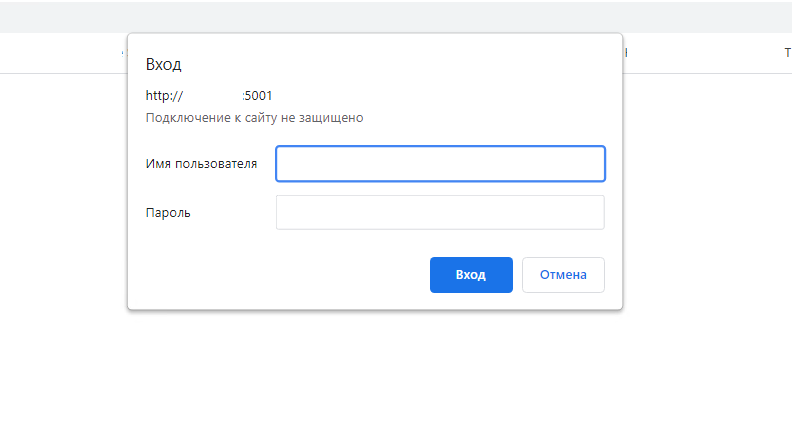
Task: Click white page area left of the dialog
Action: pos(60,200)
